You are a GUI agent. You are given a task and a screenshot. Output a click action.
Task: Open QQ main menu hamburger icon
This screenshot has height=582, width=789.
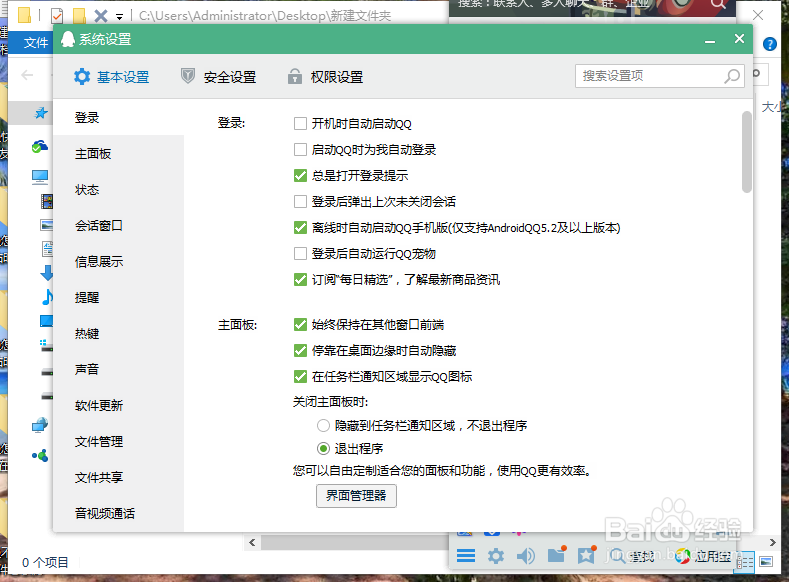tap(466, 556)
